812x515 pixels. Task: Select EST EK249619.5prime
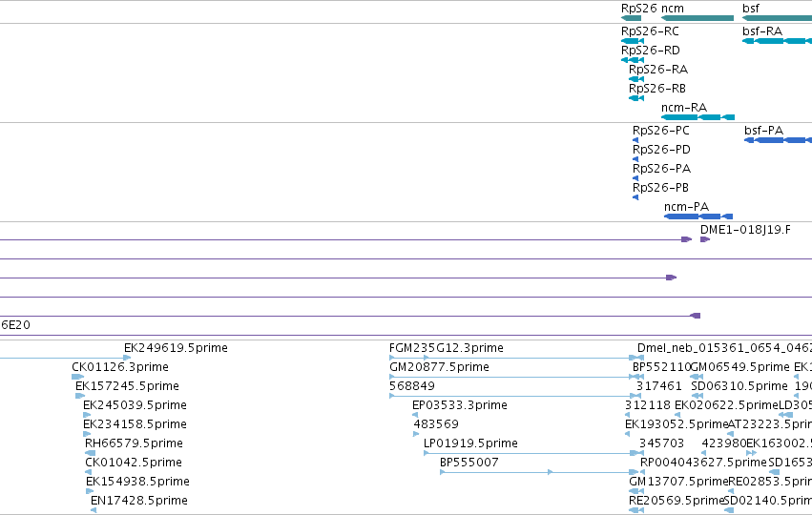click(x=176, y=348)
